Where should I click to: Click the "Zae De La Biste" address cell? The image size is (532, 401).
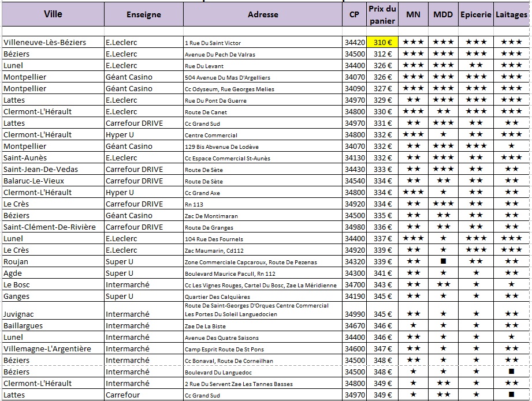[x=263, y=325]
